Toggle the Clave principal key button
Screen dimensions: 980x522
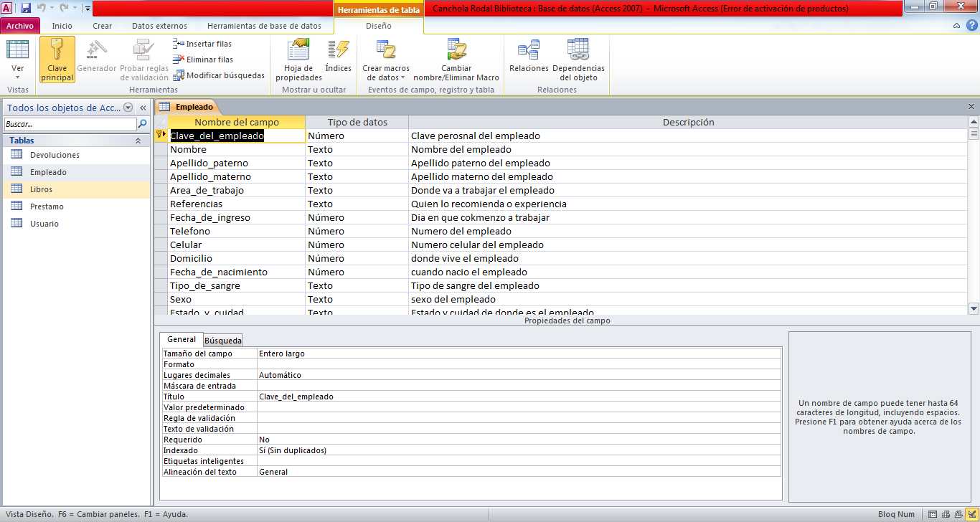click(x=57, y=60)
